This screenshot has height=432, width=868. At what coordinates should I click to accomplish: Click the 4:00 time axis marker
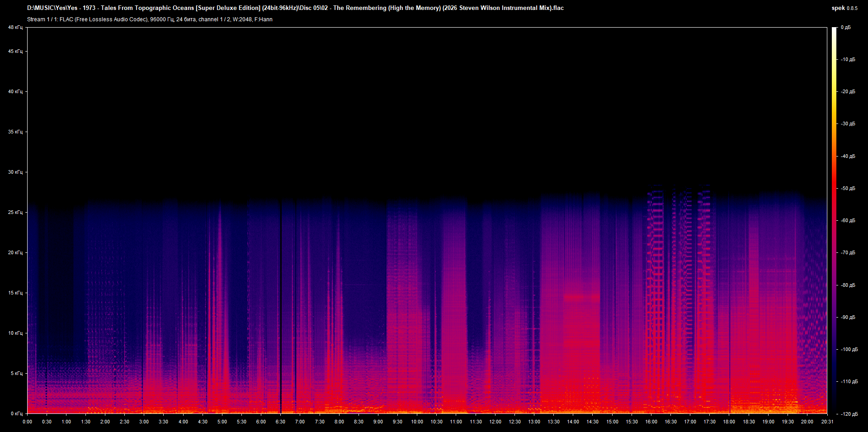click(x=183, y=422)
